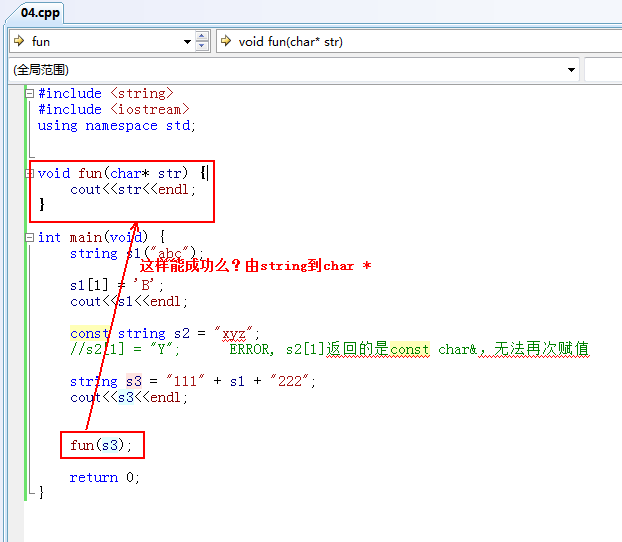Toggle the void fun outline expander
This screenshot has width=622, height=542.
coord(29,173)
